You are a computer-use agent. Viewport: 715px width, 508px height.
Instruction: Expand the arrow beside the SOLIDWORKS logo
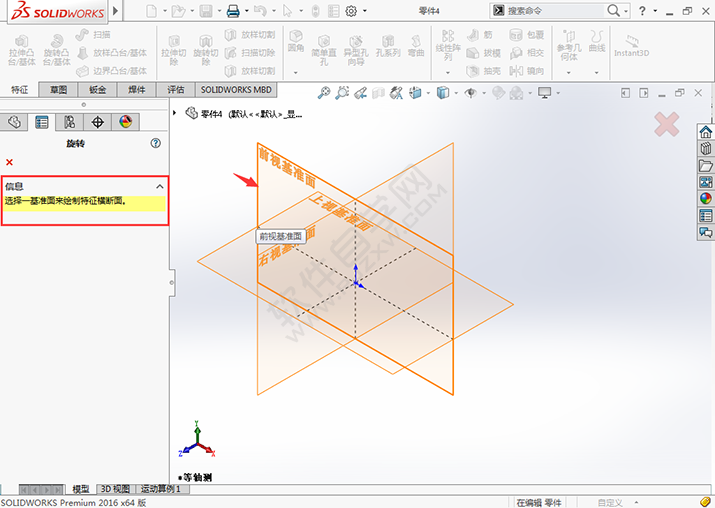tap(115, 10)
